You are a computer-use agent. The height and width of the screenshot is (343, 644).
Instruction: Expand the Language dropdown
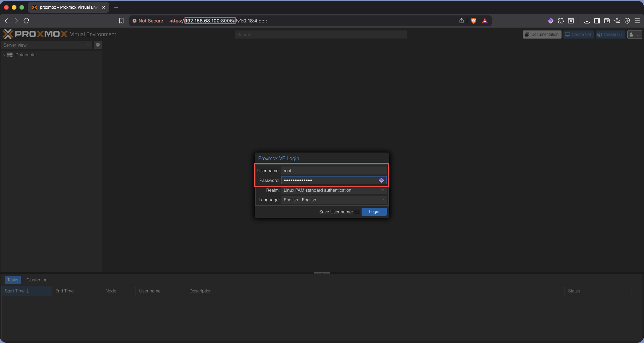pos(334,200)
